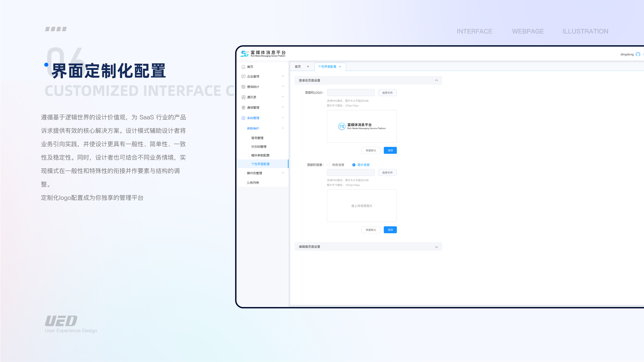644x362 pixels.
Task: Click 选择文件 next to 顶部栏LOGO
Action: pyautogui.click(x=387, y=93)
